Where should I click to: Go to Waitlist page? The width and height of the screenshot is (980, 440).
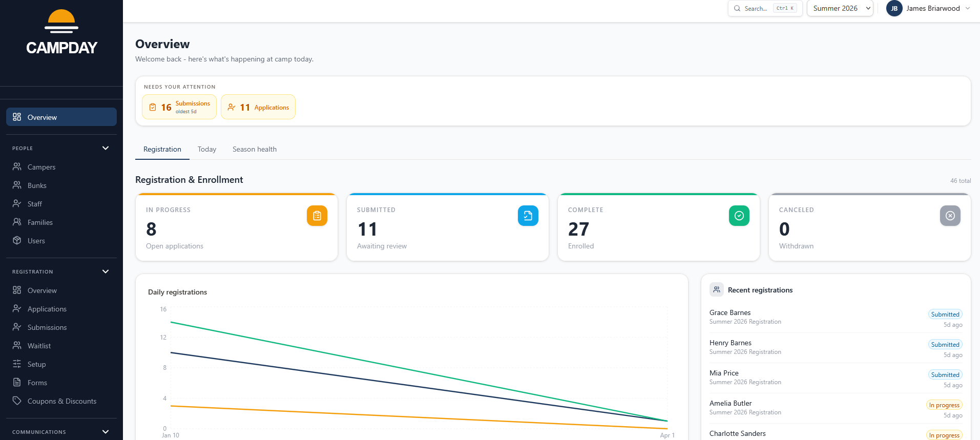pyautogui.click(x=61, y=346)
